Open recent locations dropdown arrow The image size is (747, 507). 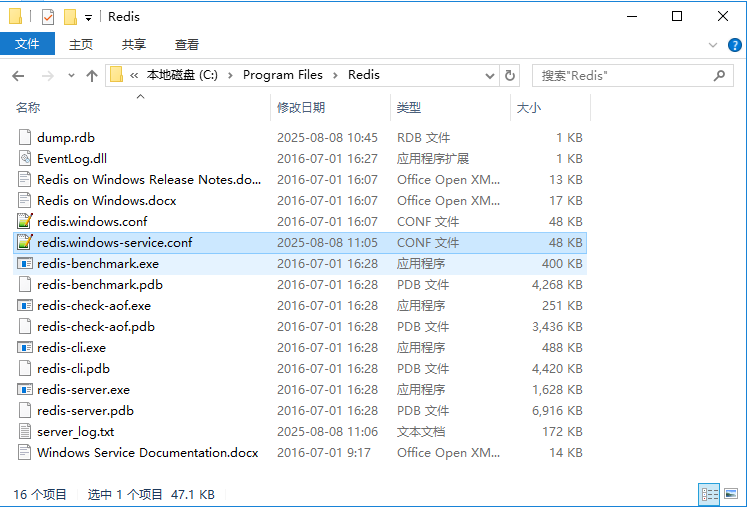[71, 75]
